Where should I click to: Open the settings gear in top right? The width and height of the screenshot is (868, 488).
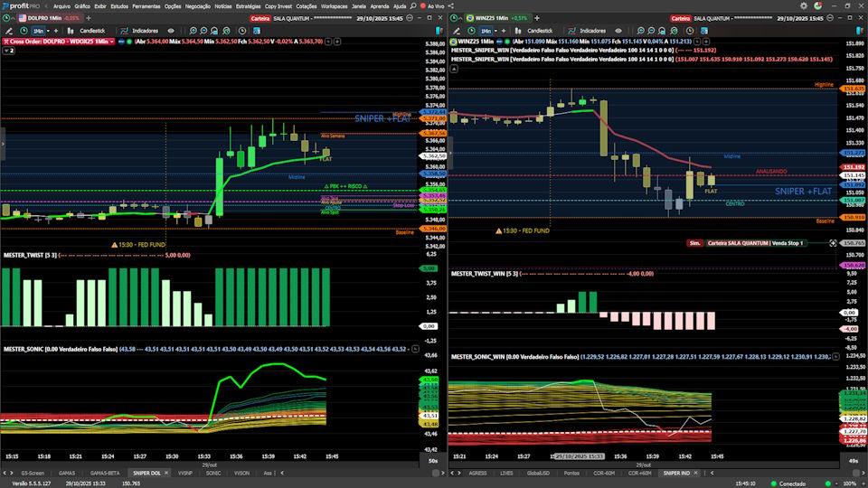[804, 5]
